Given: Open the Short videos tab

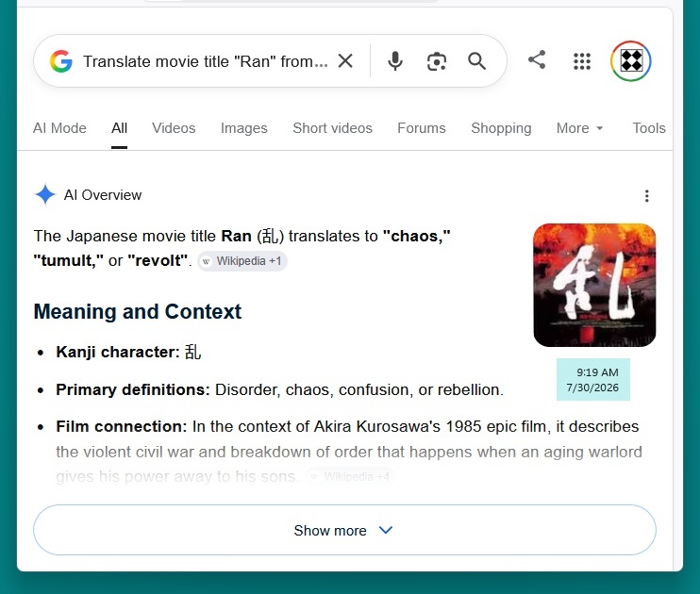Looking at the screenshot, I should (x=332, y=128).
